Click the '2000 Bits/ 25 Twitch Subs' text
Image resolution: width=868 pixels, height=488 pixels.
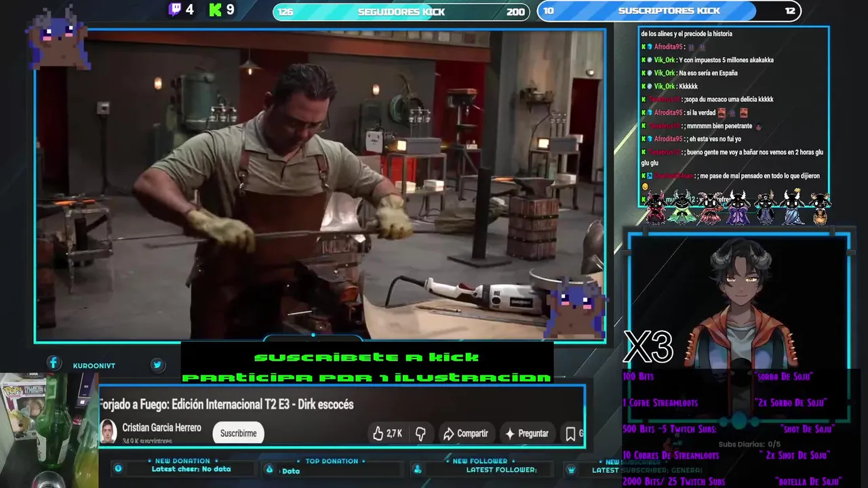pyautogui.click(x=674, y=482)
